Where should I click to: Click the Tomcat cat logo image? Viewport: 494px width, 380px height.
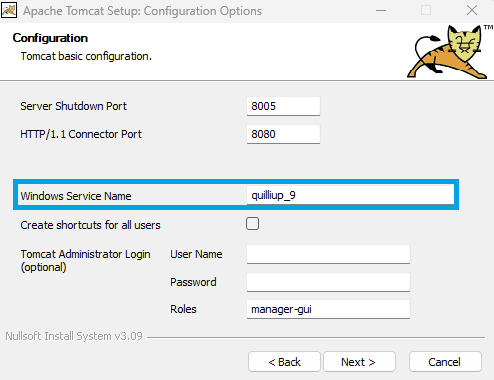pos(448,52)
